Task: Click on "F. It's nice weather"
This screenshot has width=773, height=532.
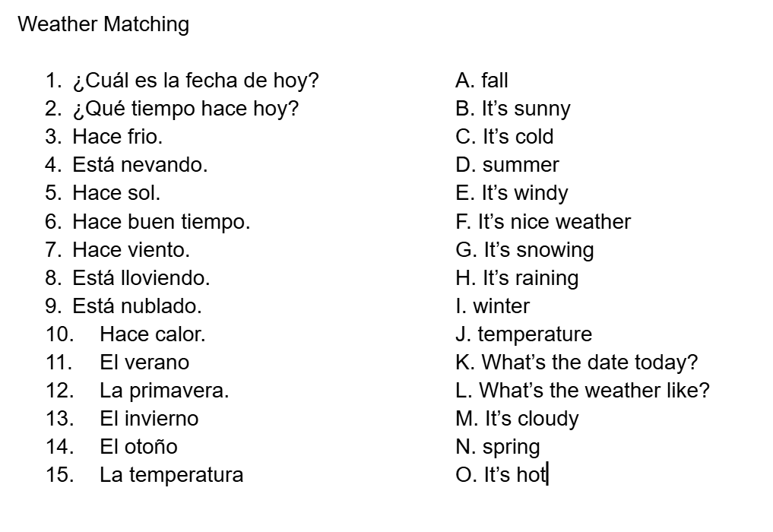Action: pos(543,222)
